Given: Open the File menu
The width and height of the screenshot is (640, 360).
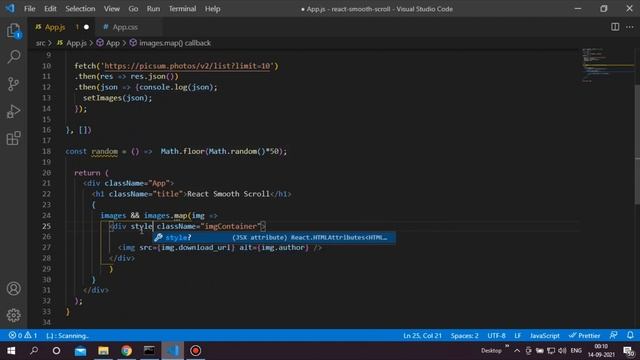Looking at the screenshot, I should point(29,9).
